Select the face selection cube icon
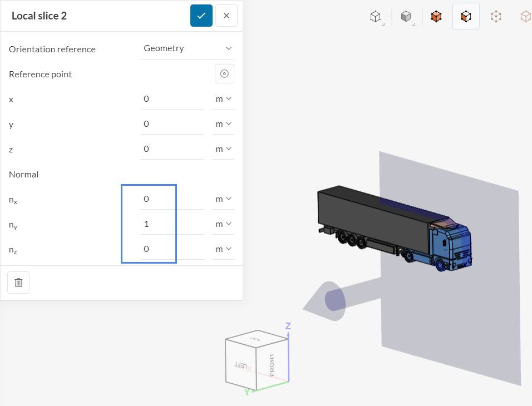532x406 pixels. click(466, 17)
